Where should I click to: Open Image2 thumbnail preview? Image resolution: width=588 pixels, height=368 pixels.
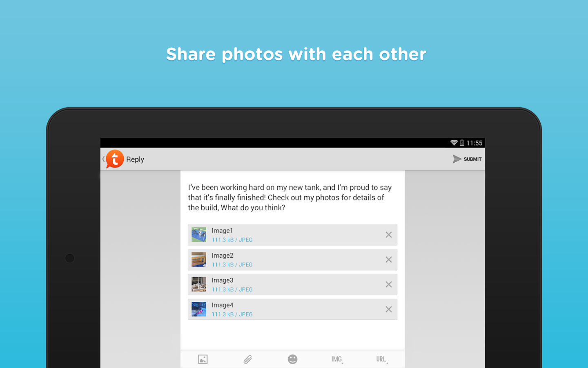(199, 260)
